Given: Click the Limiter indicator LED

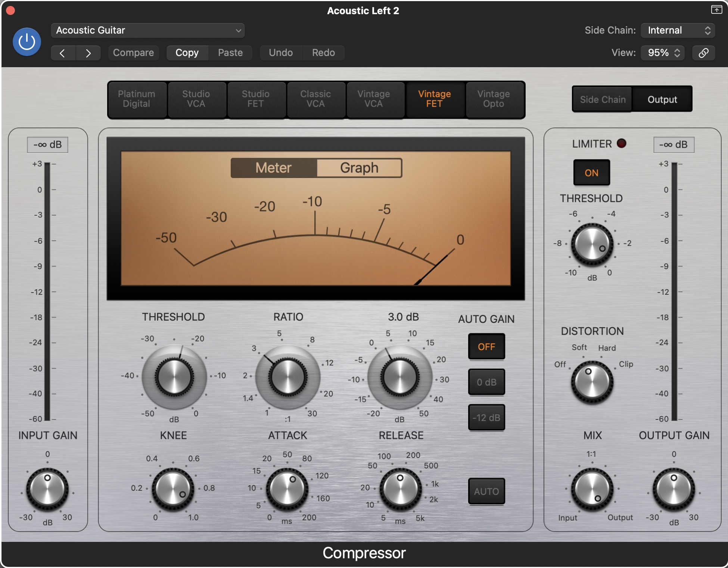Looking at the screenshot, I should 622,143.
